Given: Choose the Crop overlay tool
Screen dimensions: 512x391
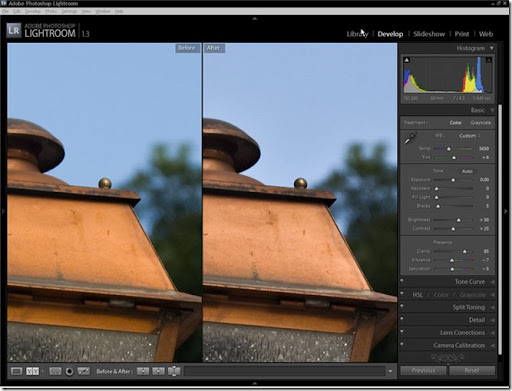Looking at the screenshot, I should click(55, 371).
